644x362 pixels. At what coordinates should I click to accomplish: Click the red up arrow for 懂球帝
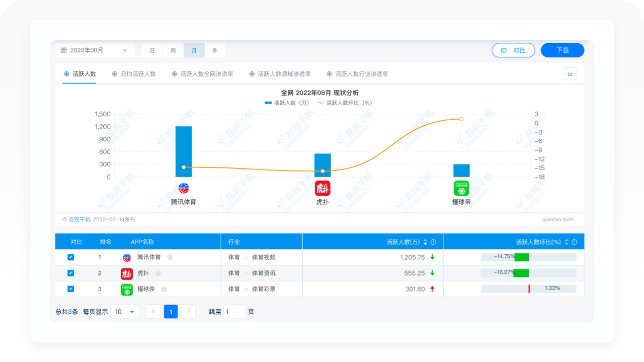click(432, 289)
